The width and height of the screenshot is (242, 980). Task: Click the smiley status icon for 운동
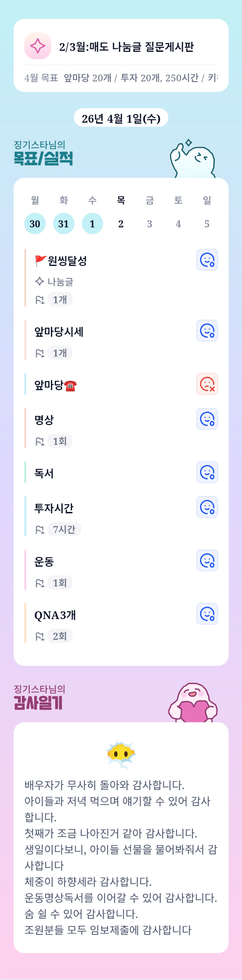coord(207,560)
